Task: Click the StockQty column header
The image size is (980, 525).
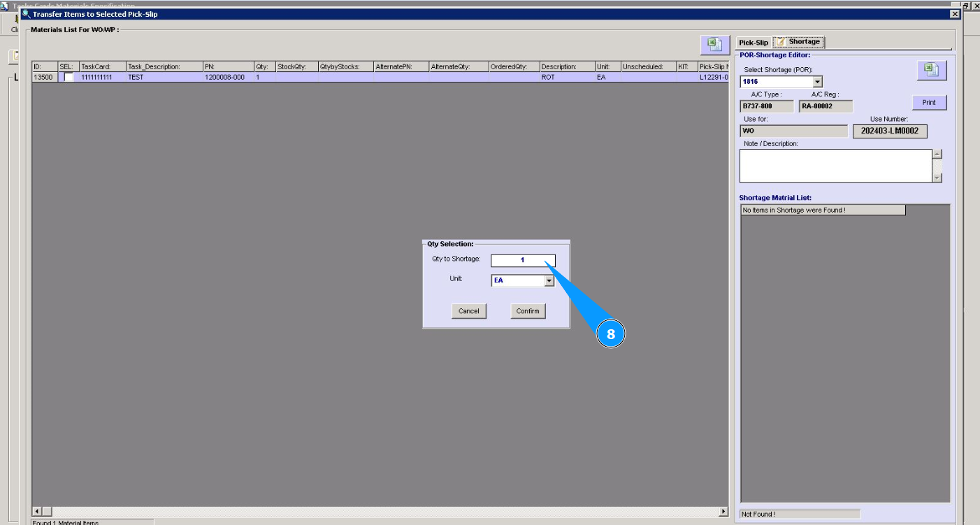Action: click(296, 67)
